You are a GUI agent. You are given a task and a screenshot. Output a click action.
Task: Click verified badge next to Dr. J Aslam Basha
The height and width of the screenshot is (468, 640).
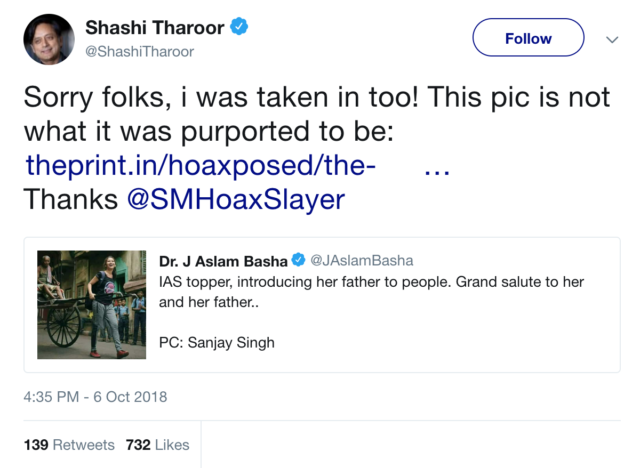click(x=298, y=261)
